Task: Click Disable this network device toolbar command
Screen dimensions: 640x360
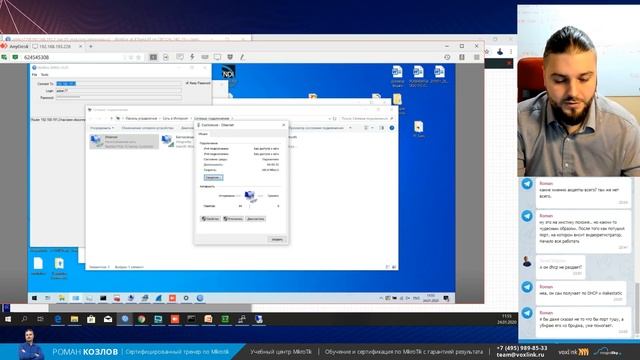Action: coord(148,128)
